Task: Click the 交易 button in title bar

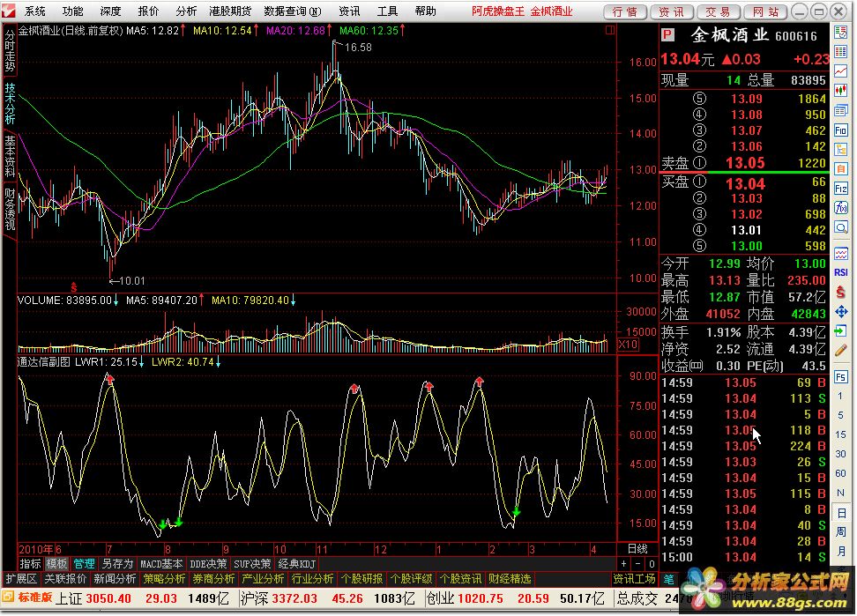Action: pyautogui.click(x=718, y=12)
